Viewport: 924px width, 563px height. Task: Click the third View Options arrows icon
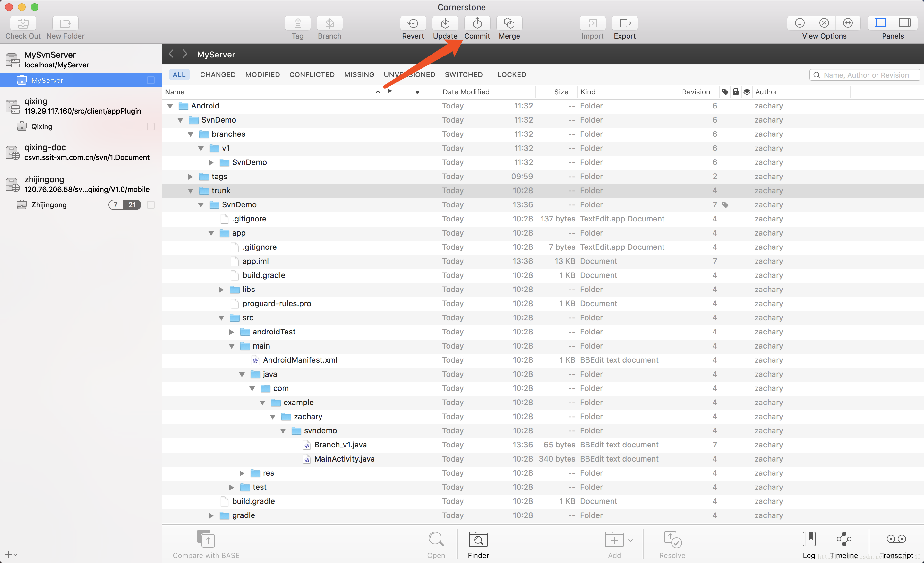pyautogui.click(x=848, y=23)
